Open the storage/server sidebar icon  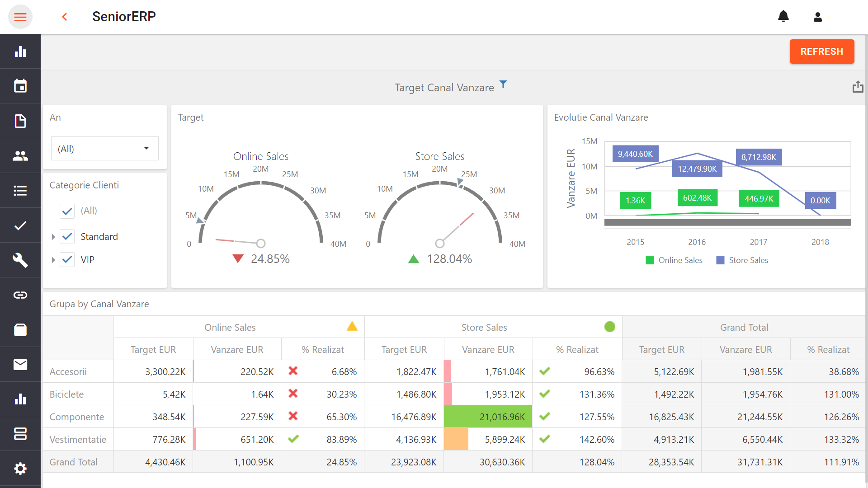[20, 434]
